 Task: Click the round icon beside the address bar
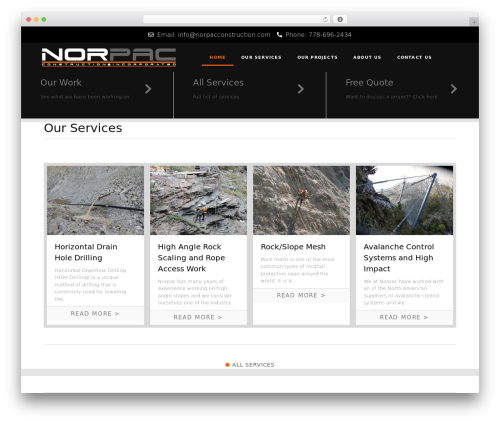[x=340, y=19]
